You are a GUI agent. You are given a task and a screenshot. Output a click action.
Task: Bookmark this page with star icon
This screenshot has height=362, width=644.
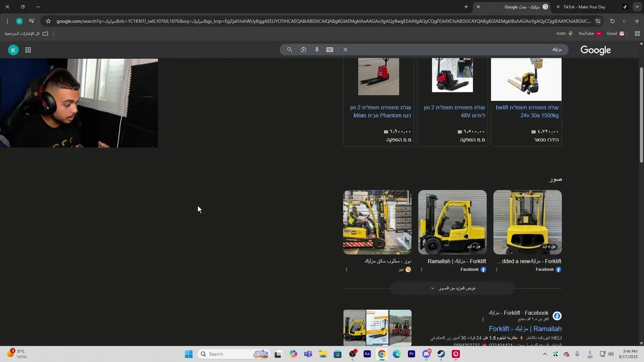pos(48,21)
